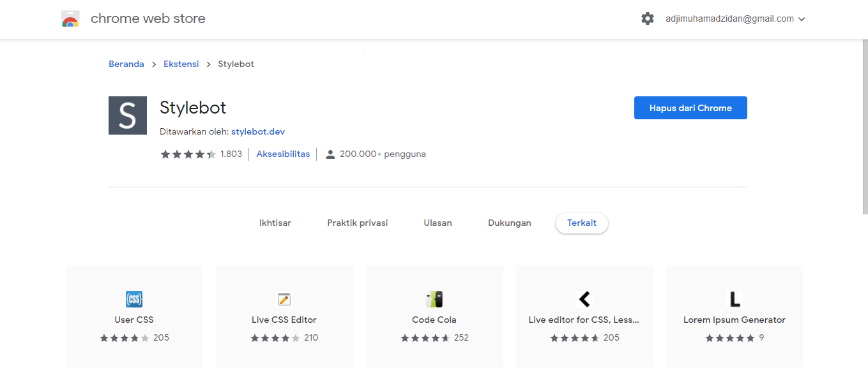Open the stylebot.dev developer link
The image size is (868, 370).
click(x=258, y=131)
